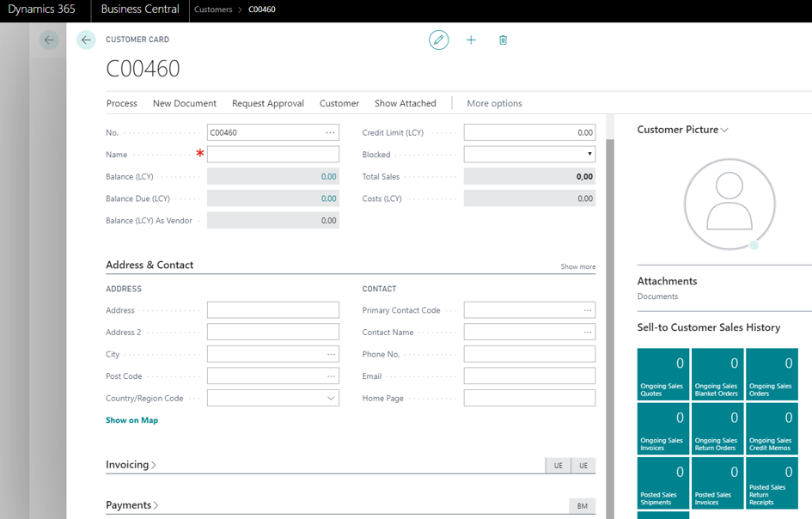Click Show more in Address & Contact

[578, 266]
